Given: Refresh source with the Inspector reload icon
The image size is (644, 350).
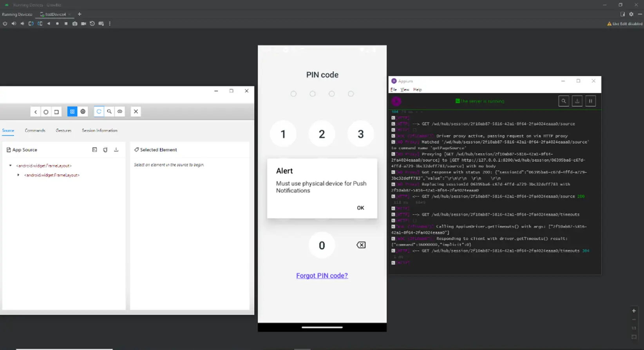Looking at the screenshot, I should 99,112.
